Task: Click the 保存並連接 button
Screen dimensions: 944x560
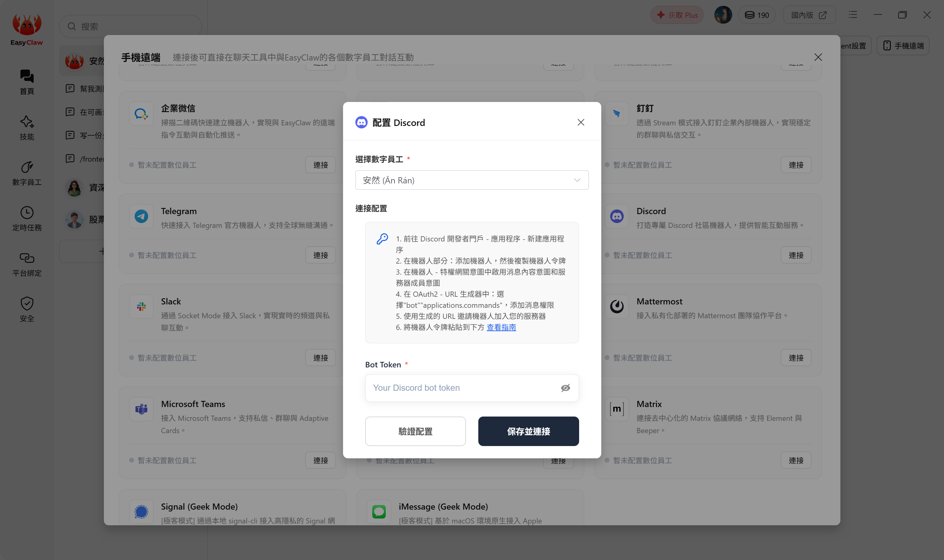Action: (x=528, y=431)
